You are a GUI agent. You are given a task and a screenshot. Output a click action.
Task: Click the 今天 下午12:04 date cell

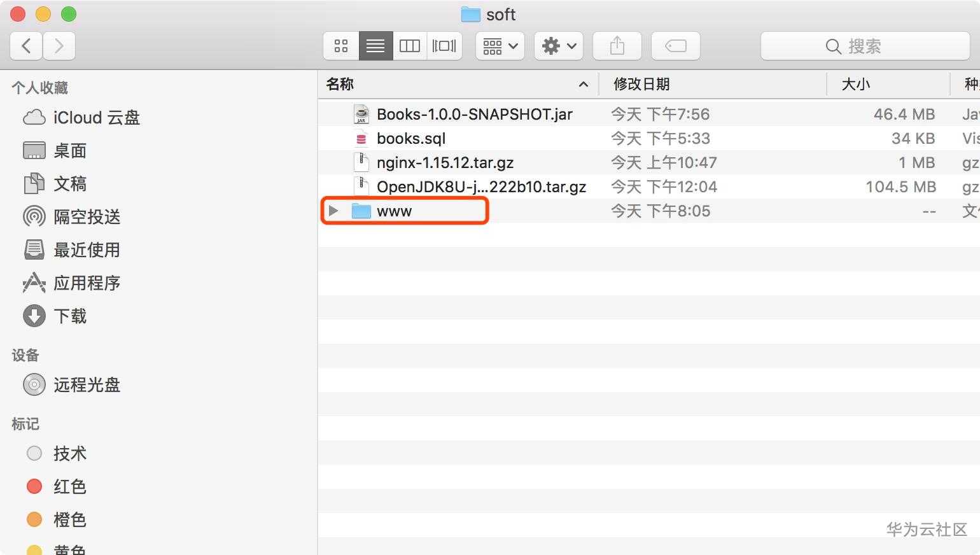[x=664, y=186]
